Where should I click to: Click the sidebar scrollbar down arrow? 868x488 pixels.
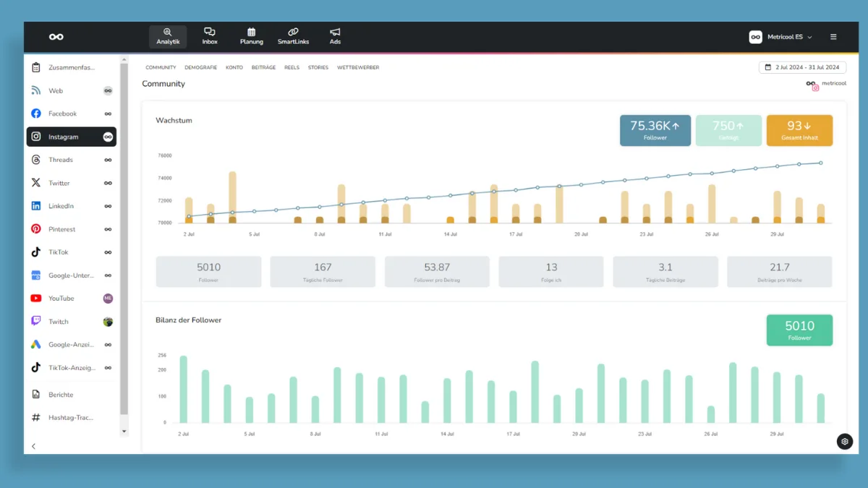[124, 432]
